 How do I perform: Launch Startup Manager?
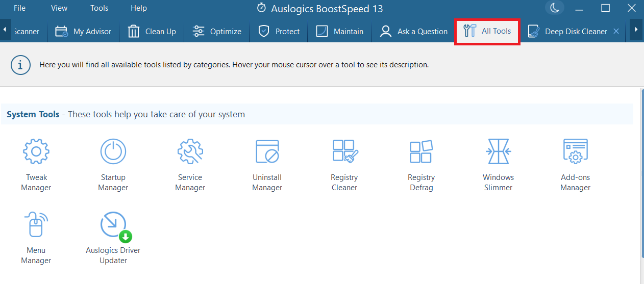[113, 165]
